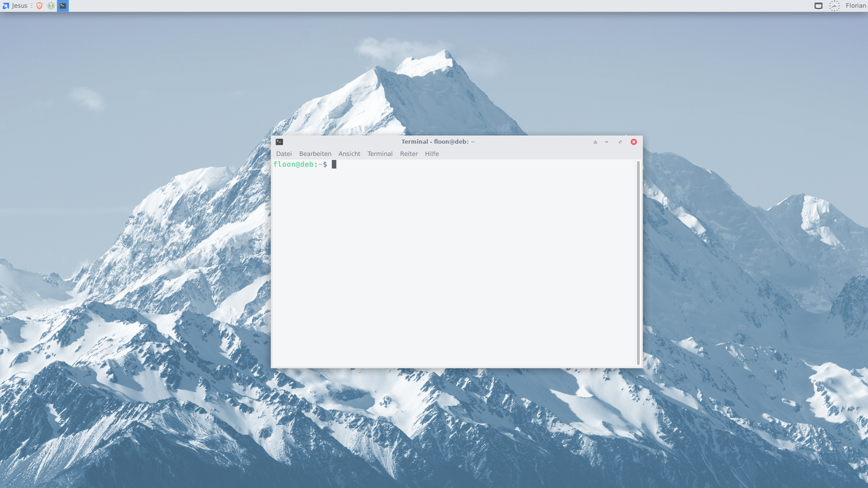
Task: Minimize the Terminal window
Action: pos(607,142)
